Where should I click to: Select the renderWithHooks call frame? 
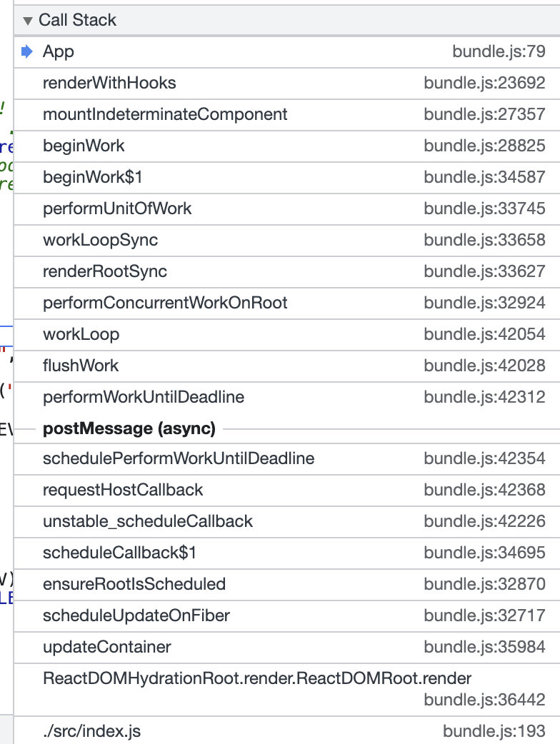(109, 83)
